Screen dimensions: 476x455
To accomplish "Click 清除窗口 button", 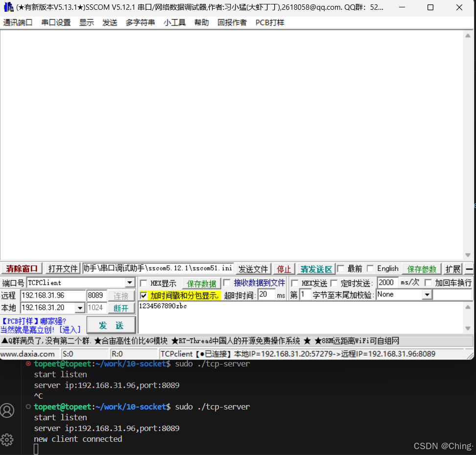I will tap(22, 269).
